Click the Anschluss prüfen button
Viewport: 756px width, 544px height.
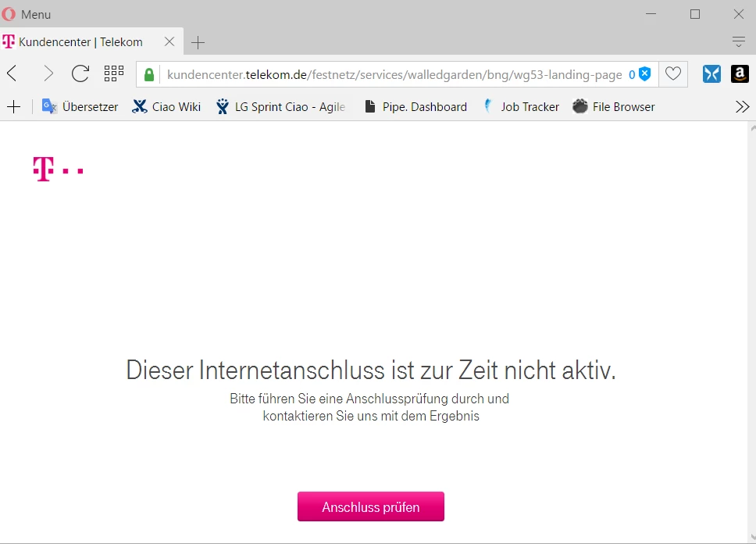(x=371, y=506)
